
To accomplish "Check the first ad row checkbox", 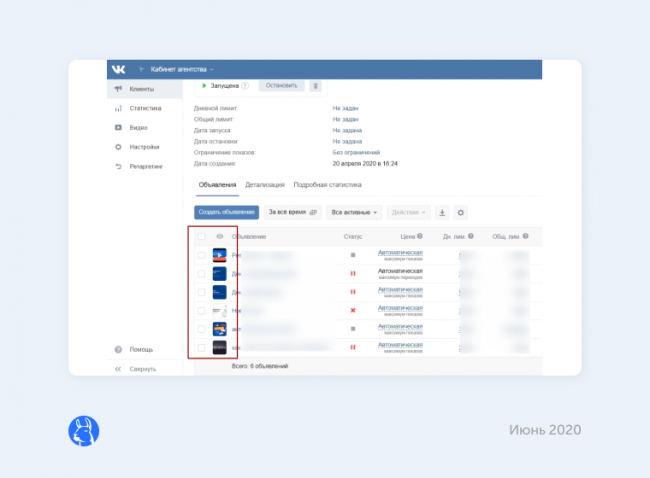I will coord(201,255).
